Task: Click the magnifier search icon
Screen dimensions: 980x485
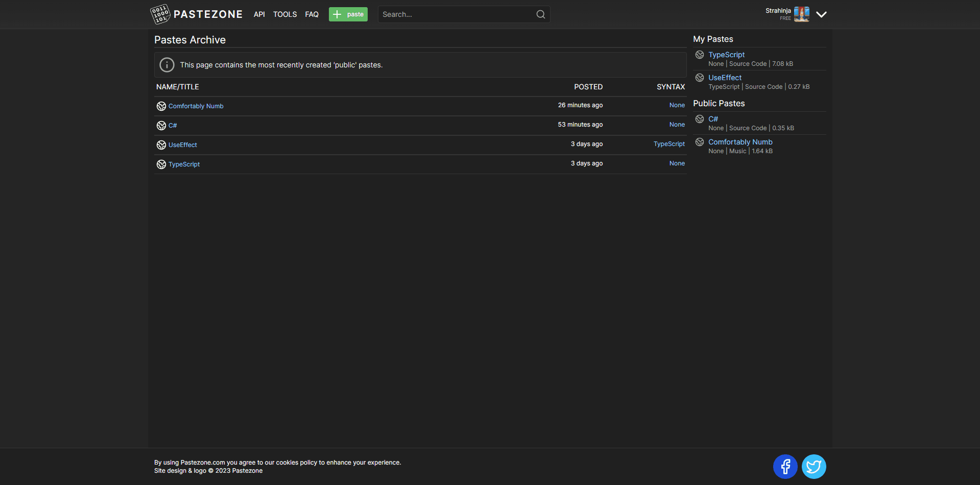Action: tap(541, 14)
